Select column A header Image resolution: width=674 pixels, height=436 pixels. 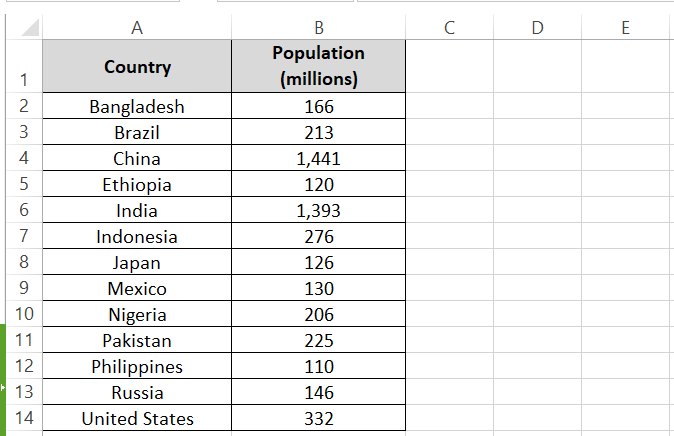(x=137, y=28)
